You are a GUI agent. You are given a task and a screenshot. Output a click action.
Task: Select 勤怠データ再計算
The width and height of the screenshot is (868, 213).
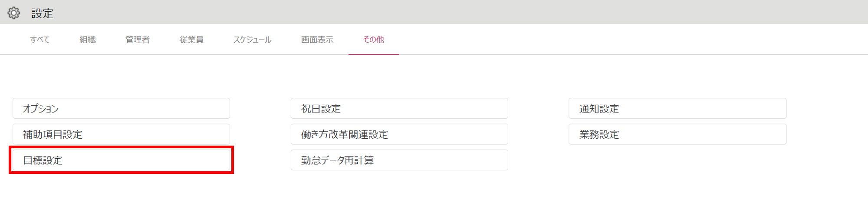[x=399, y=160]
